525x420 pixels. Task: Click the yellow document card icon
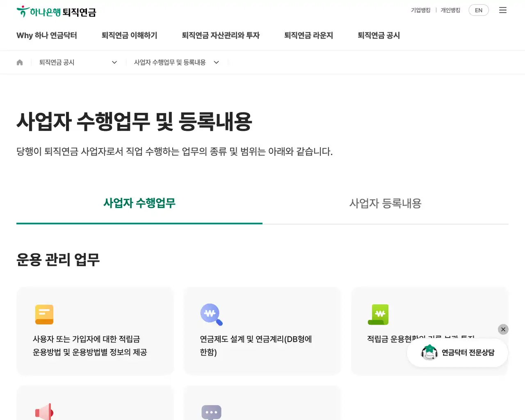(x=44, y=315)
